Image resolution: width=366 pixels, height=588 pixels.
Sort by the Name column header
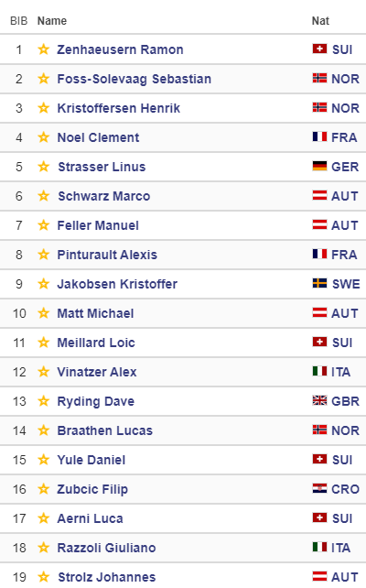coord(52,21)
